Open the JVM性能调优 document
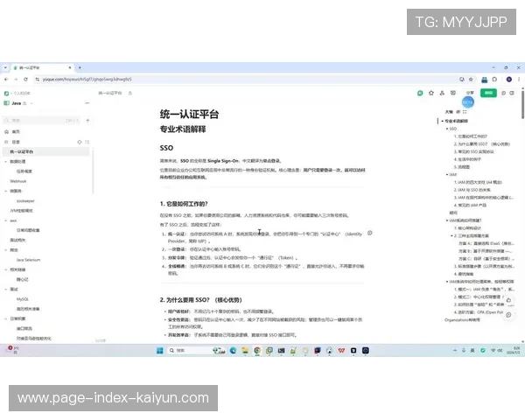Screen dimensions: 525x420 [21, 211]
